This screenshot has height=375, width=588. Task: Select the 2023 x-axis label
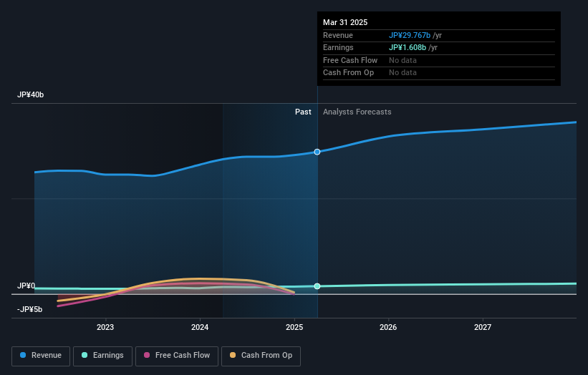pyautogui.click(x=105, y=327)
